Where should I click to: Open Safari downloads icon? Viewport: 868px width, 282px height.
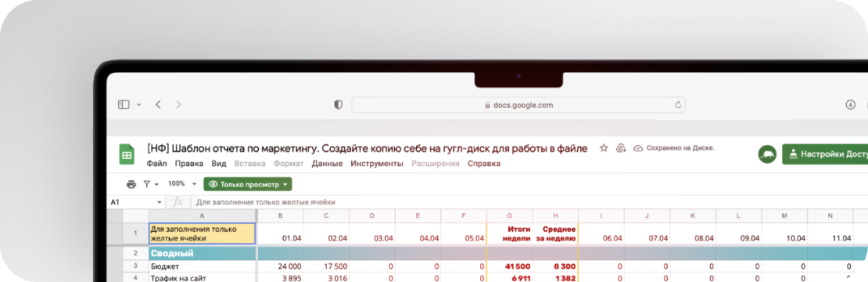(851, 105)
